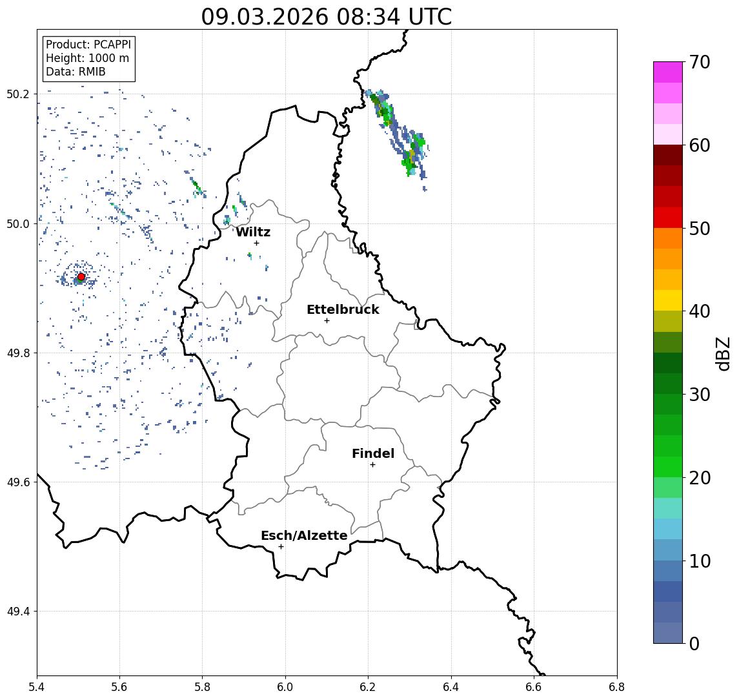
Task: Click the Height: 1000 m legend line
Action: 87,58
